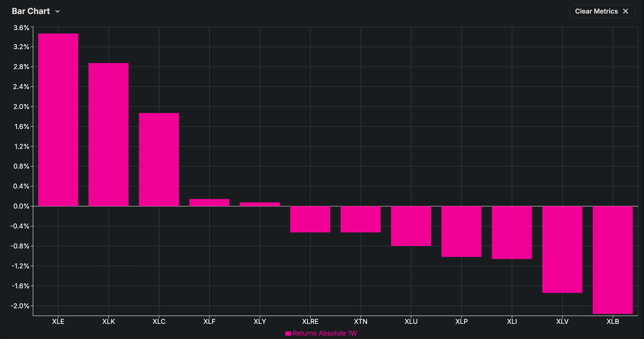Click the -2.0% y-axis value
This screenshot has height=339, width=644.
(20, 306)
